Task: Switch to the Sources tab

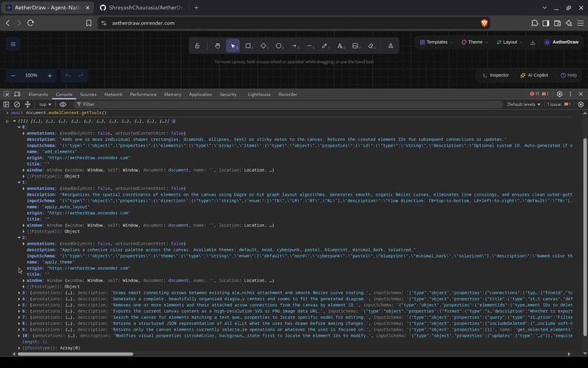Action: coord(88,94)
